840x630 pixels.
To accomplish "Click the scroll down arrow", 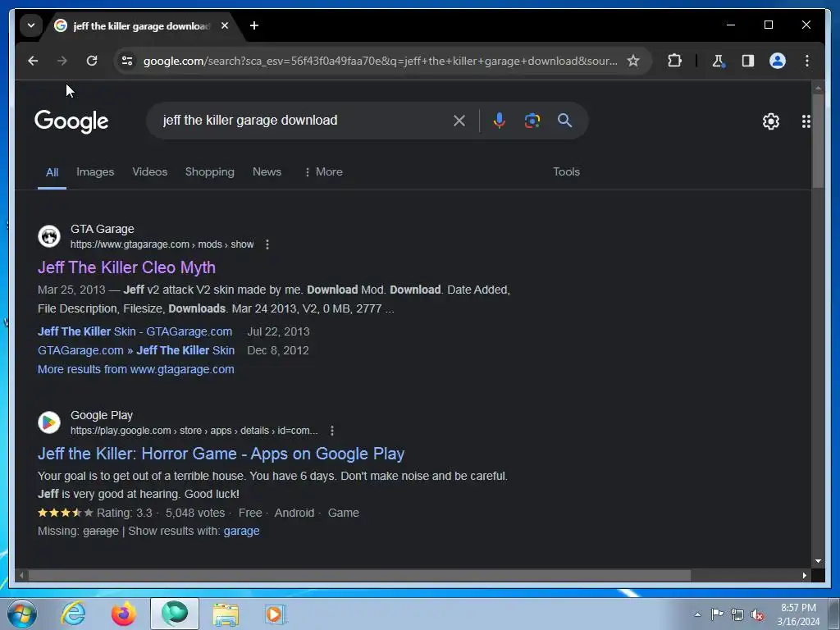I will coord(818,561).
